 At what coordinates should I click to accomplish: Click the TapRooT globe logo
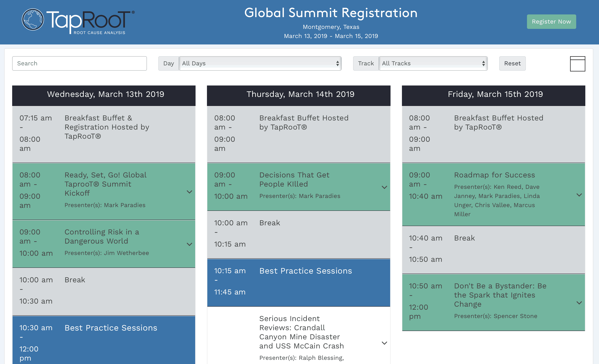pyautogui.click(x=33, y=19)
